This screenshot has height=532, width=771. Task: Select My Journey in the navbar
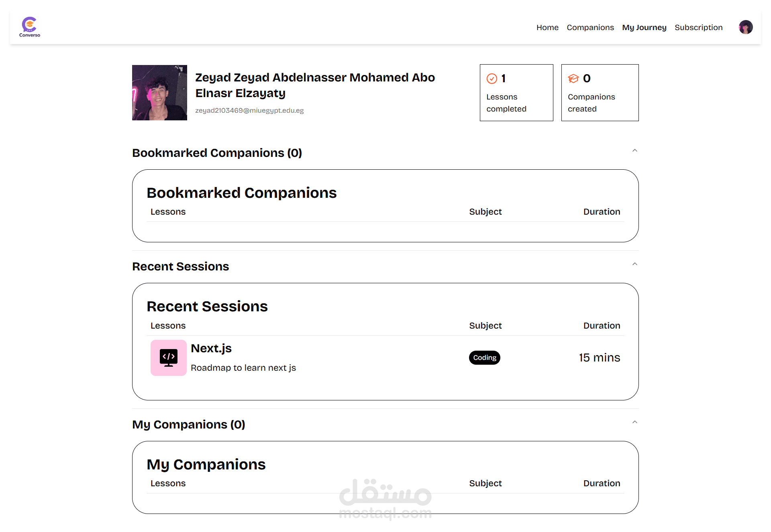(x=644, y=28)
